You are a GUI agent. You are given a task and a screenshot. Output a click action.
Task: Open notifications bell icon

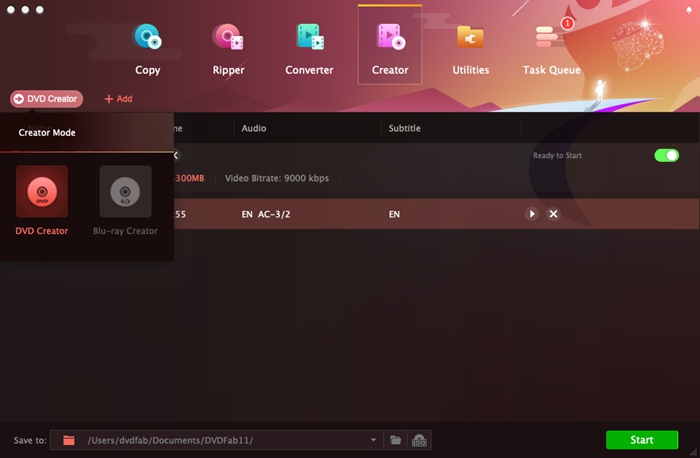point(689,10)
